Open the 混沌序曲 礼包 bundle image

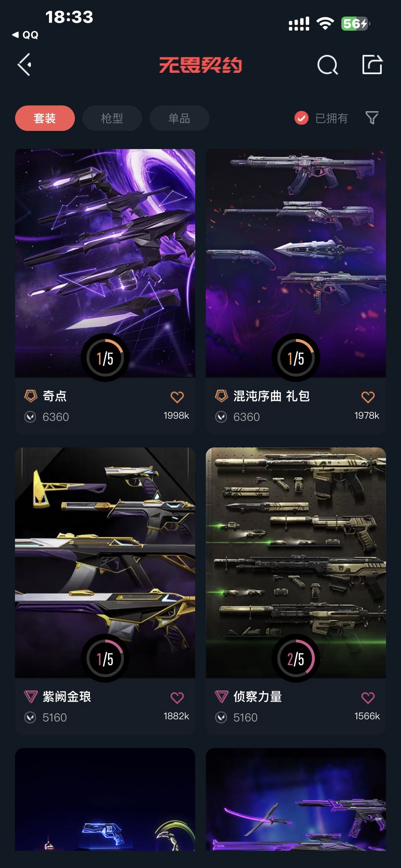[296, 263]
